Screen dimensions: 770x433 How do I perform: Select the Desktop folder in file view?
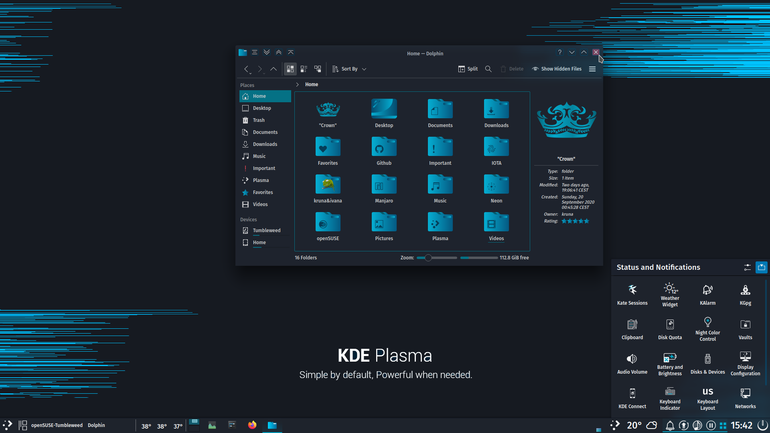click(384, 113)
